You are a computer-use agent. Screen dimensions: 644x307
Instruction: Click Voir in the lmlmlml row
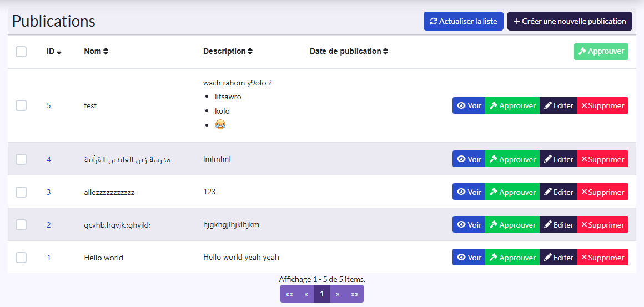point(469,159)
